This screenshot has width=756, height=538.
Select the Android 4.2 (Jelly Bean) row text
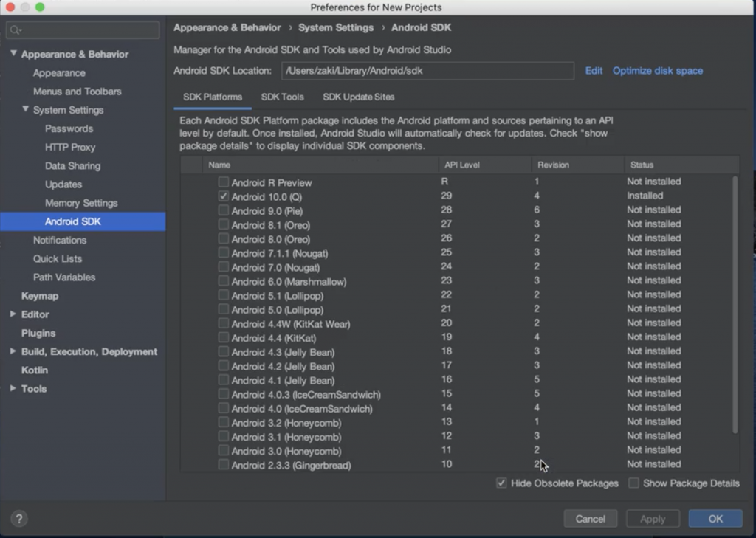click(283, 366)
